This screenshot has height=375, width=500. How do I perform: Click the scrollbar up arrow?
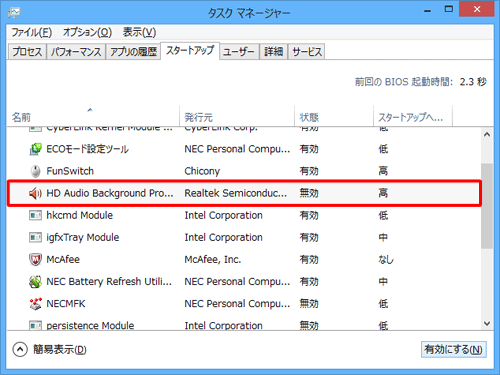point(487,135)
